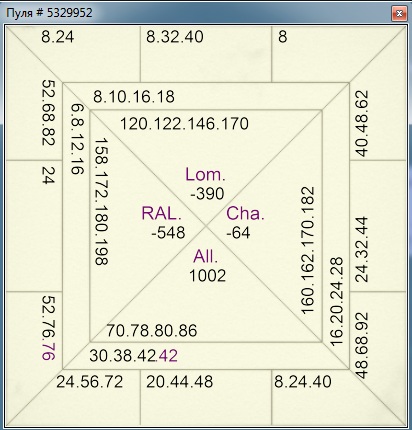Viewport: 412px width, 430px height.
Task: Select the RAL. player label
Action: pos(162,213)
